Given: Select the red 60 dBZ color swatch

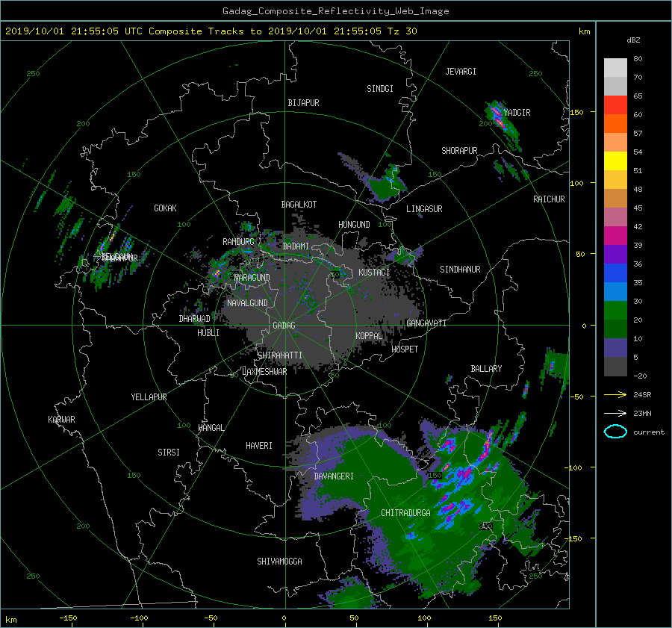Looking at the screenshot, I should [615, 105].
